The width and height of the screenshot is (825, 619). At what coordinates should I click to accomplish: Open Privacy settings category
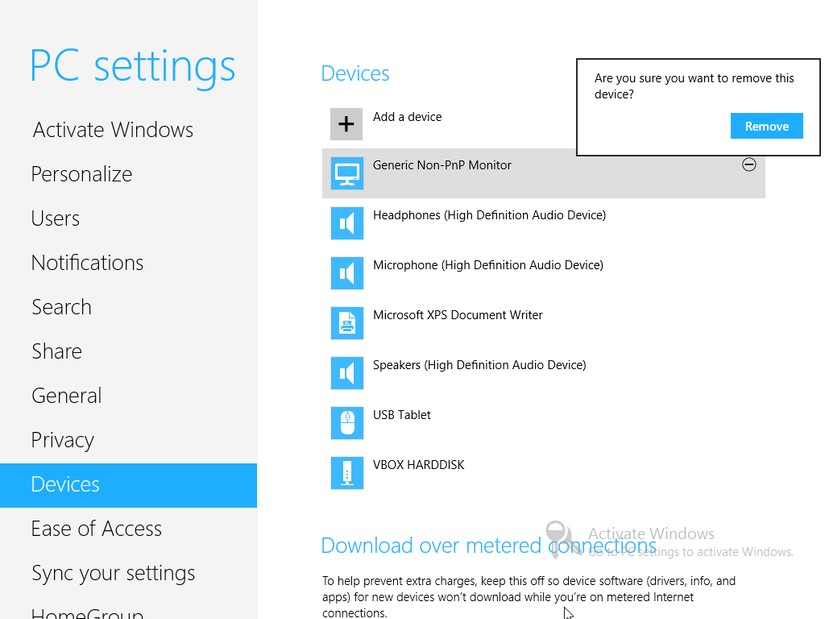click(63, 440)
